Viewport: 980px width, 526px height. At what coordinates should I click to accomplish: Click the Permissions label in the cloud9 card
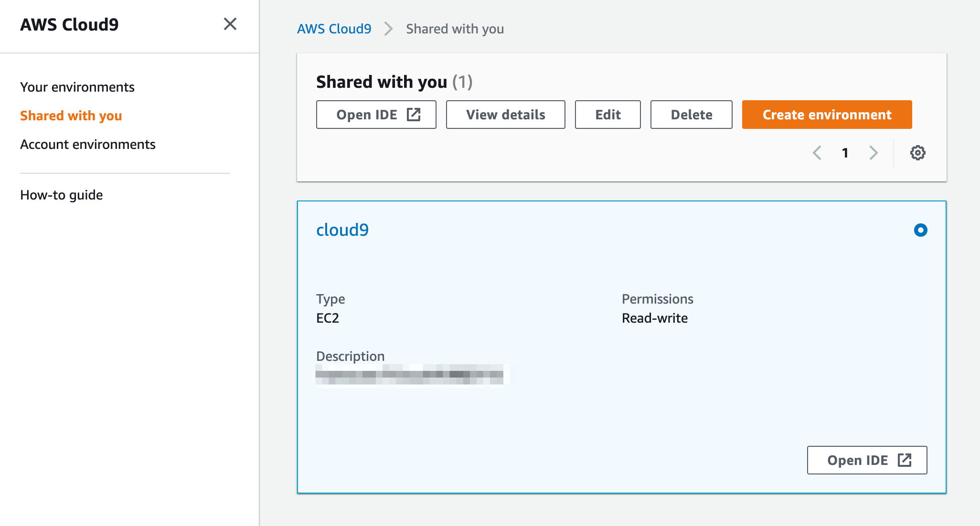click(657, 299)
